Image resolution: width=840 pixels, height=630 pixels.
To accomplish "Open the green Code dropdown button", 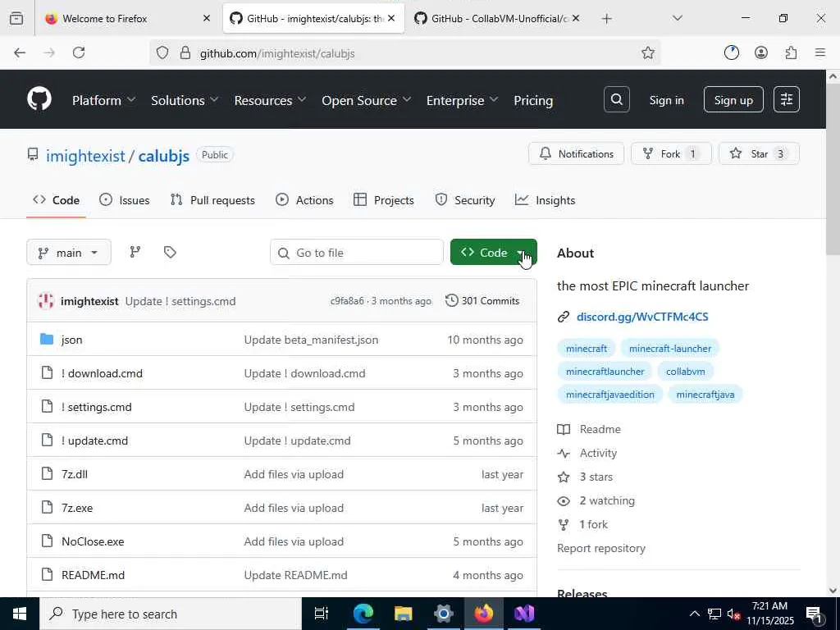I will click(x=493, y=252).
